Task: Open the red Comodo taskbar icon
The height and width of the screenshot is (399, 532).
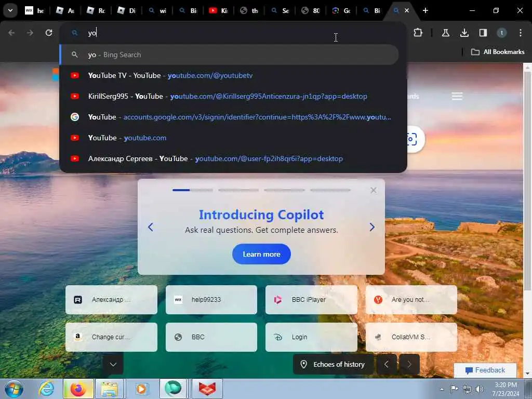Action: pos(207,389)
